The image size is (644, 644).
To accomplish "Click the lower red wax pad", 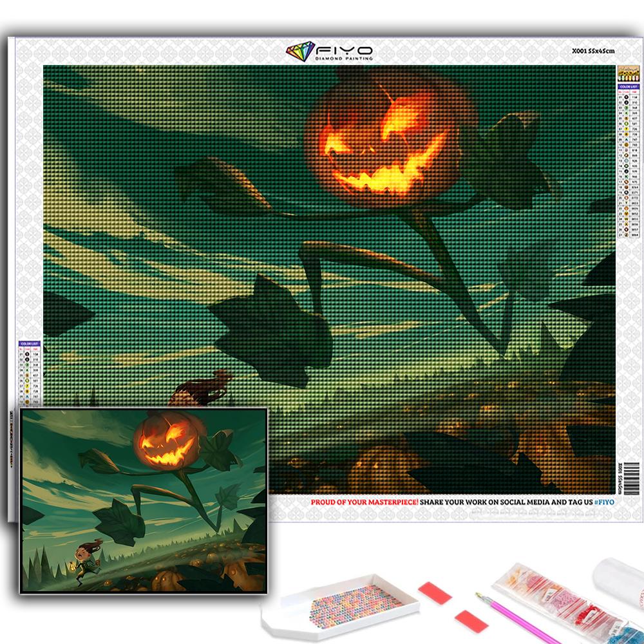I will pyautogui.click(x=468, y=621).
